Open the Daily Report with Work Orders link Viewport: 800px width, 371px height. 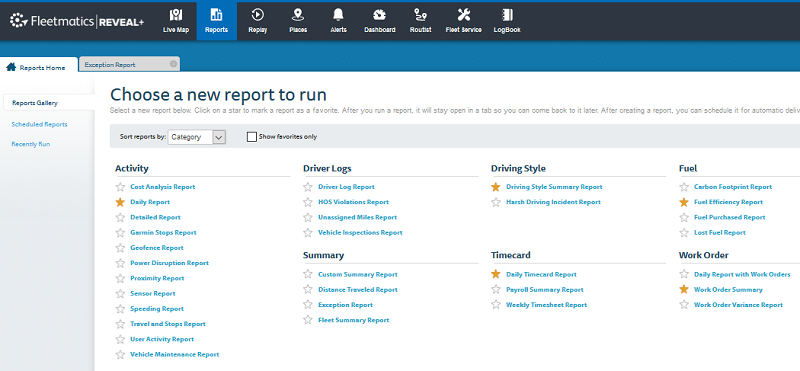742,274
